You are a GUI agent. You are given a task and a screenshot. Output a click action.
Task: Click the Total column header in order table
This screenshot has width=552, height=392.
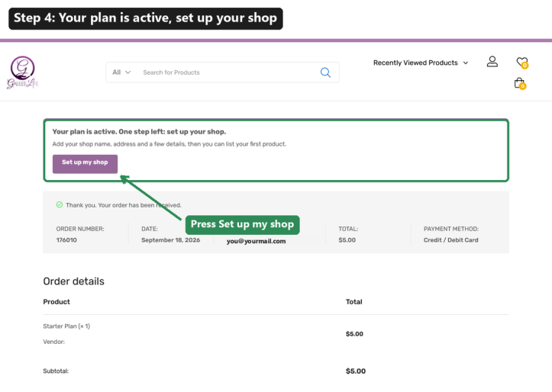353,302
